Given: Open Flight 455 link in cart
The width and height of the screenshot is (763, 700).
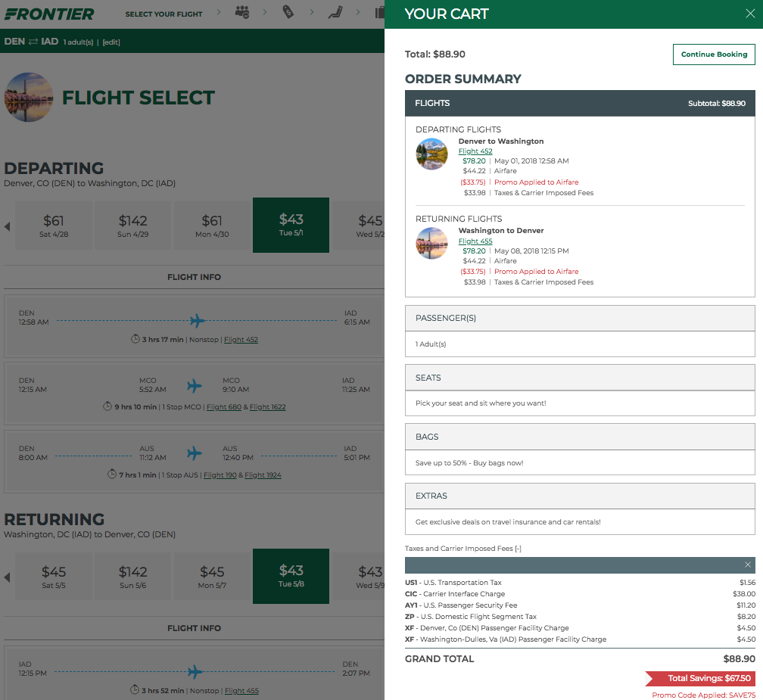Looking at the screenshot, I should click(475, 241).
